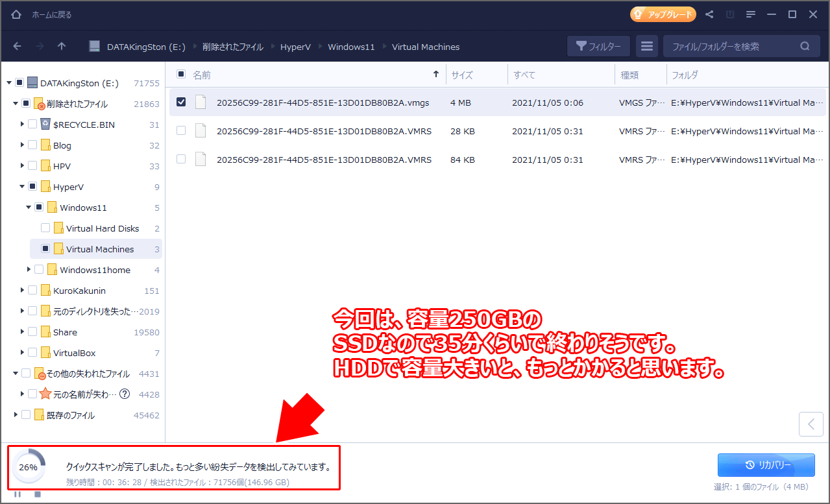The height and width of the screenshot is (504, 830).
Task: Open the hamburger menu in title bar
Action: (751, 14)
